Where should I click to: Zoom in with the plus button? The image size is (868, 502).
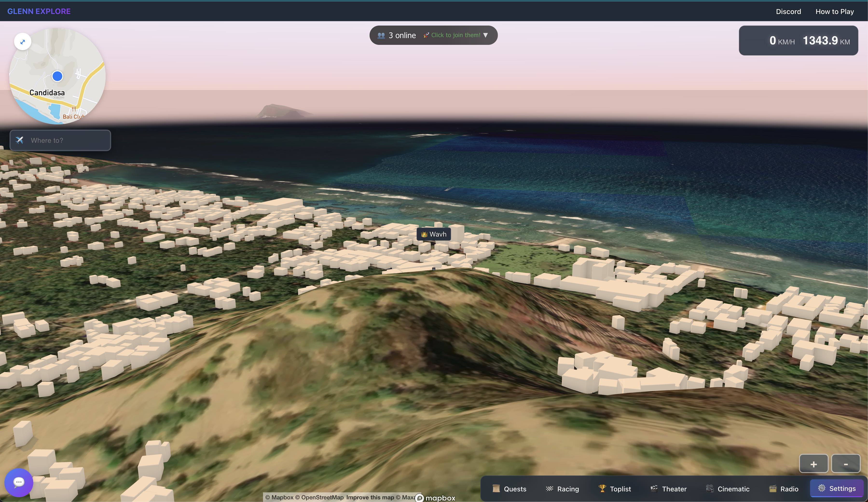[x=813, y=464]
